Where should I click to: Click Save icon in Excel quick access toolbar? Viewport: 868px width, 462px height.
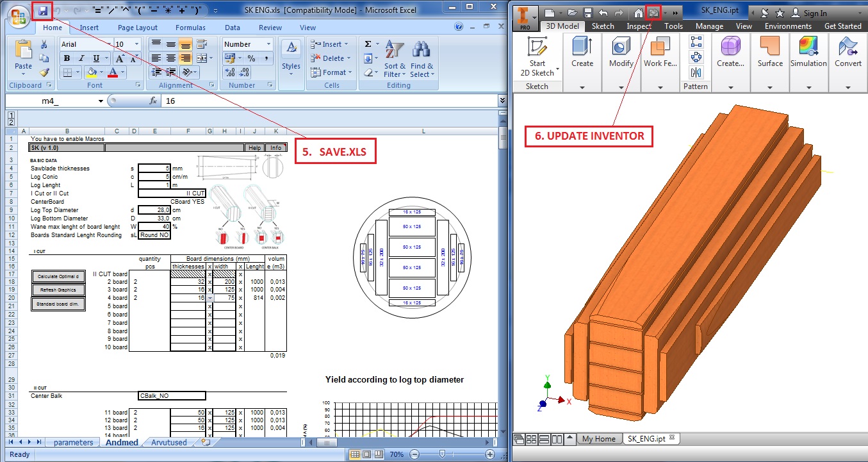click(43, 11)
